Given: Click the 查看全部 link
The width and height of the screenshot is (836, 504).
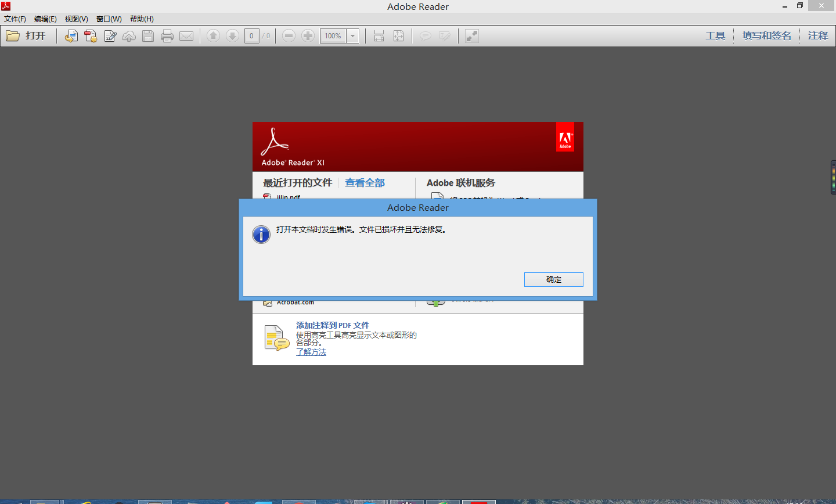Looking at the screenshot, I should 365,183.
